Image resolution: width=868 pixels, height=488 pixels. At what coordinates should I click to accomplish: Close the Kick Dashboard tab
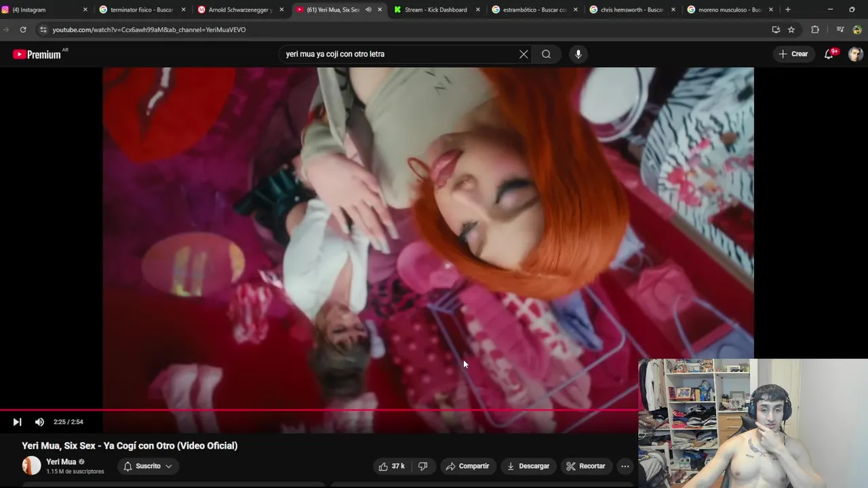click(478, 9)
